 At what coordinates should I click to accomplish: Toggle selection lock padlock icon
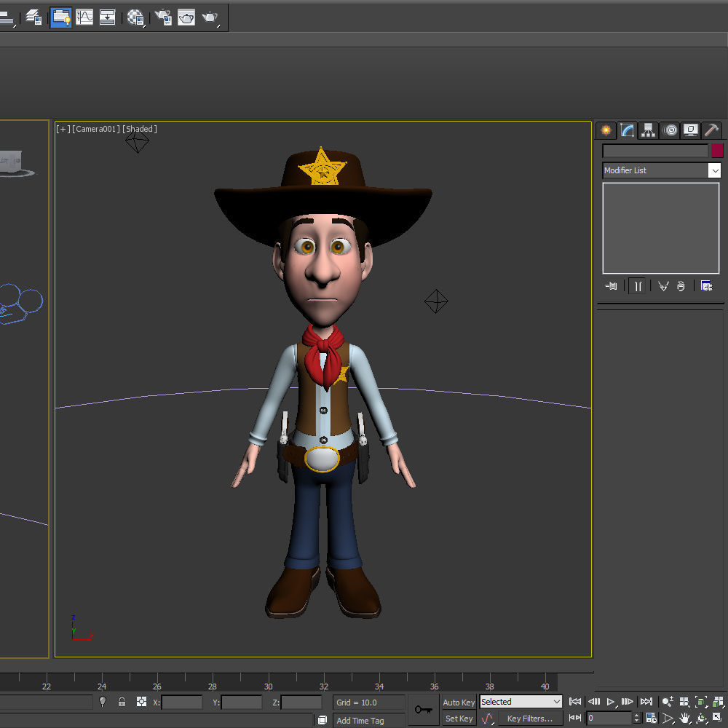(122, 702)
